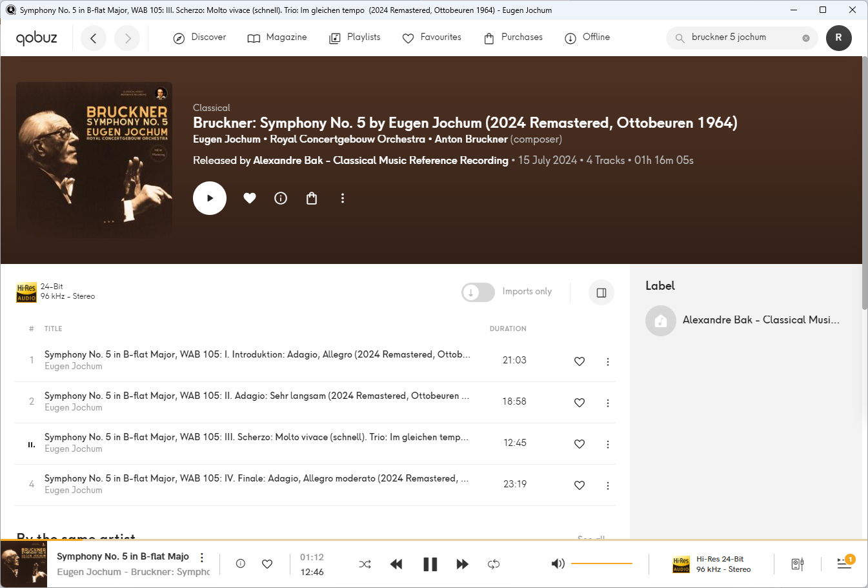Open the Playlists section

coord(354,37)
